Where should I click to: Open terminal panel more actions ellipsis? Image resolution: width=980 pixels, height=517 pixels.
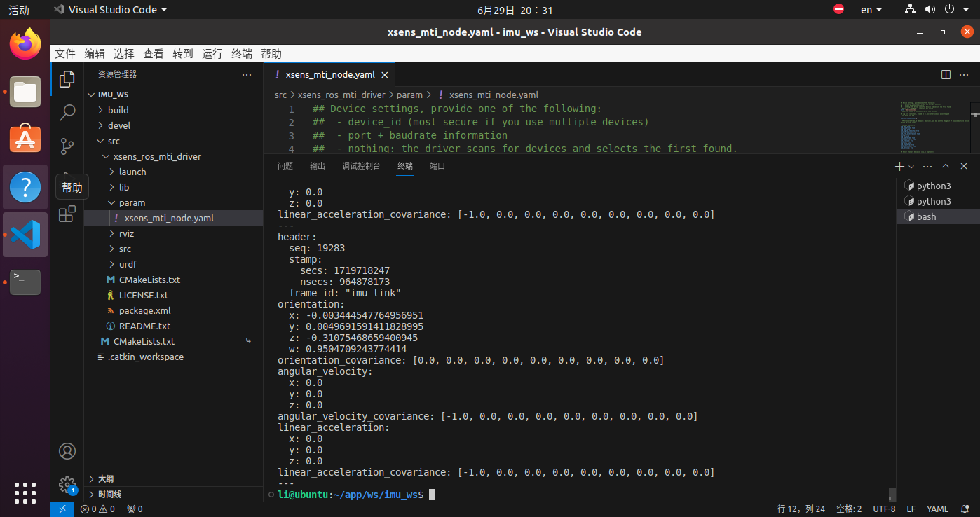pos(927,166)
